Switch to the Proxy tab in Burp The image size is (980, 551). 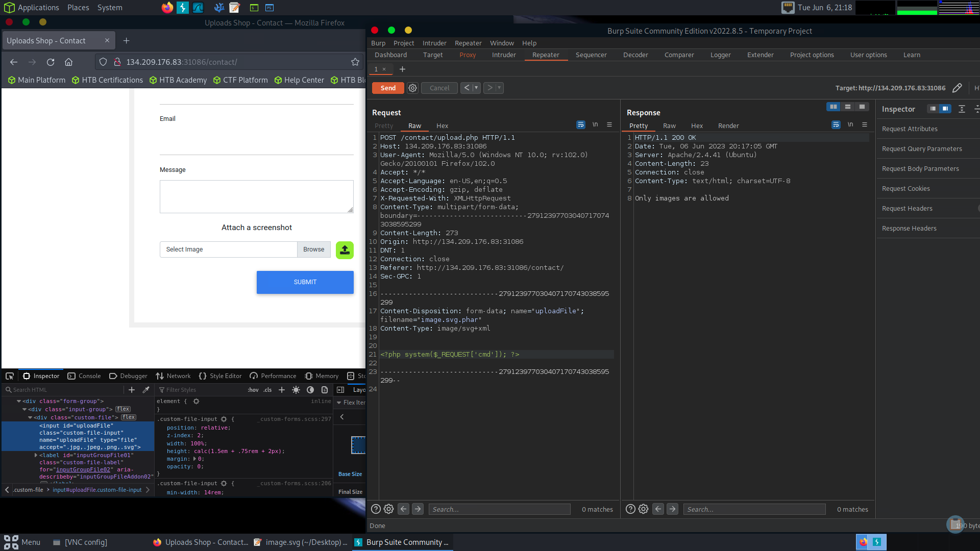pos(467,55)
